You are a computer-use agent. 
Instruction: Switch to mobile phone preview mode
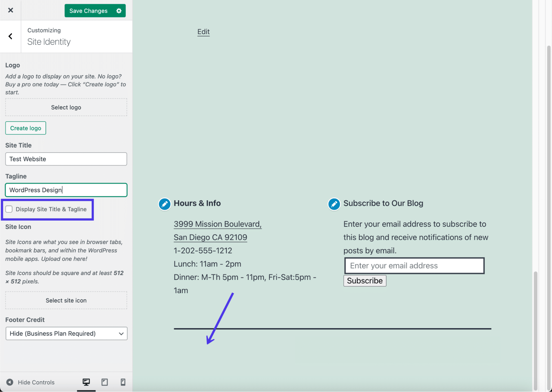tap(123, 382)
